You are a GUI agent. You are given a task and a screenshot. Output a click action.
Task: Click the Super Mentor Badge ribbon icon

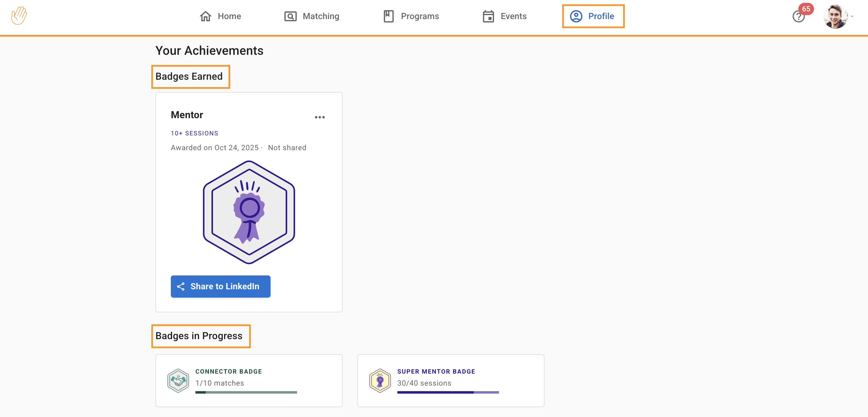[x=380, y=381]
